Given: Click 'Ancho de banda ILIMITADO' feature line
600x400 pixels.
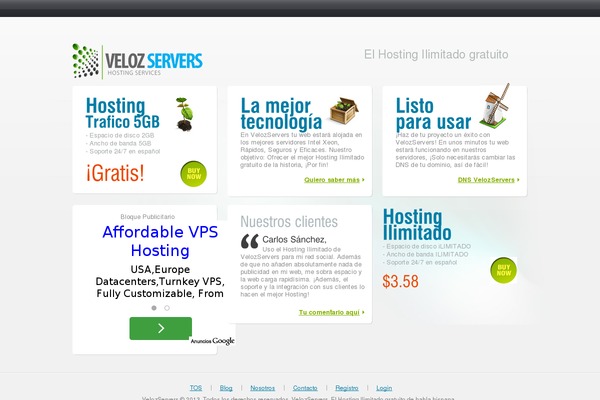Looking at the screenshot, I should coord(425,255).
